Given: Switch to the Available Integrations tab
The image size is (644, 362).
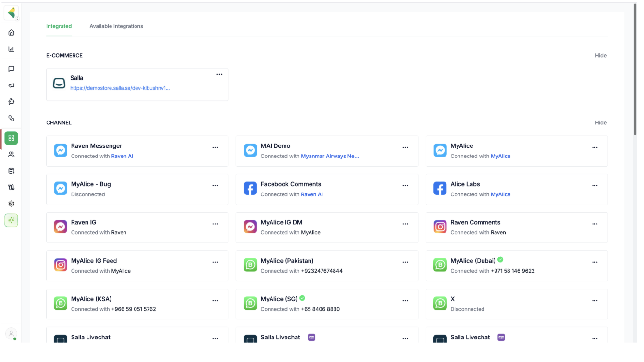Looking at the screenshot, I should (x=116, y=26).
